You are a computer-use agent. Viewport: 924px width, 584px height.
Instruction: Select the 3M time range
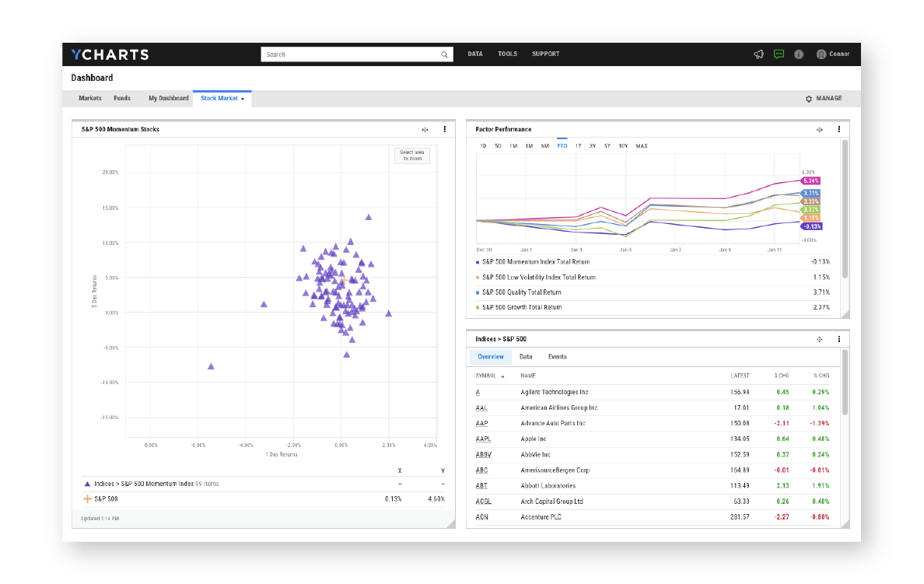[x=529, y=145]
